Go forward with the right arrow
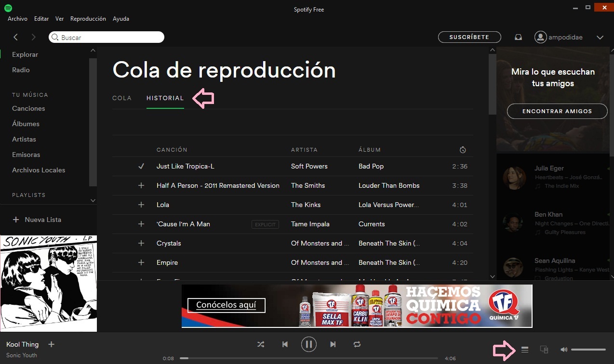Viewport: 614px width, 364px height. coord(33,37)
